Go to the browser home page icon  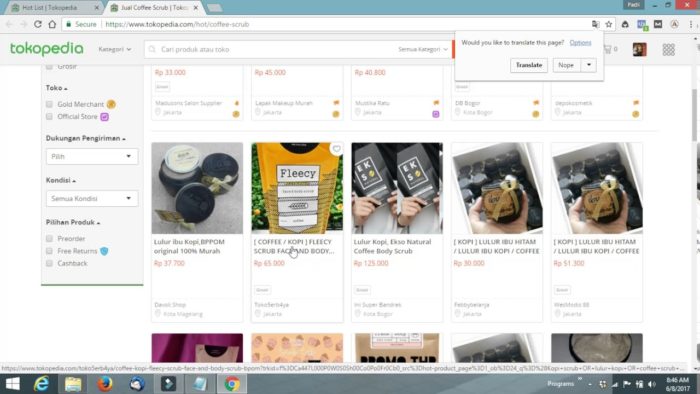coord(52,24)
